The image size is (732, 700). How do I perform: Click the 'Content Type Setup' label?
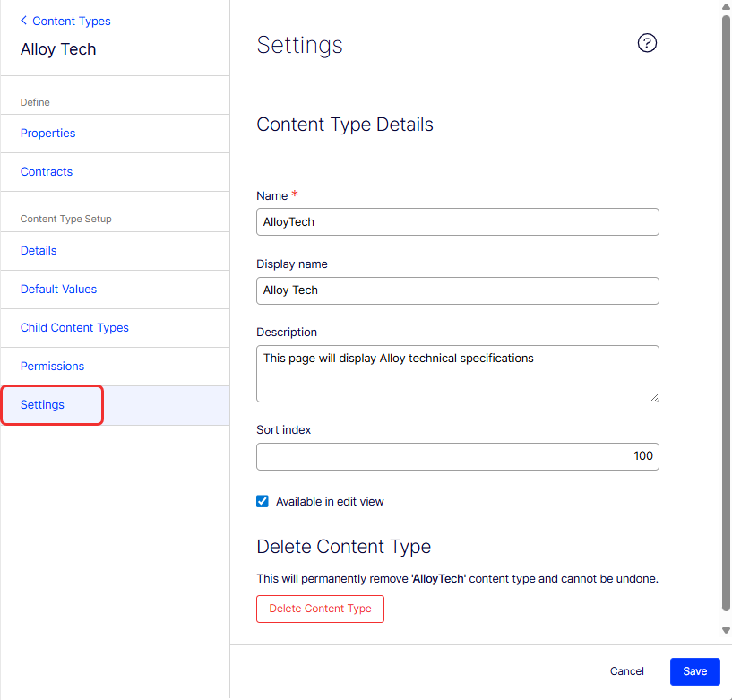[65, 219]
